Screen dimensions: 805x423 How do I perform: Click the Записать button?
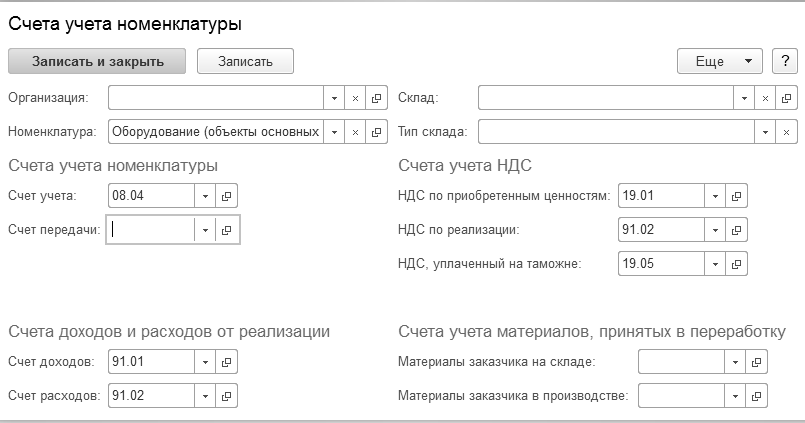[x=245, y=61]
